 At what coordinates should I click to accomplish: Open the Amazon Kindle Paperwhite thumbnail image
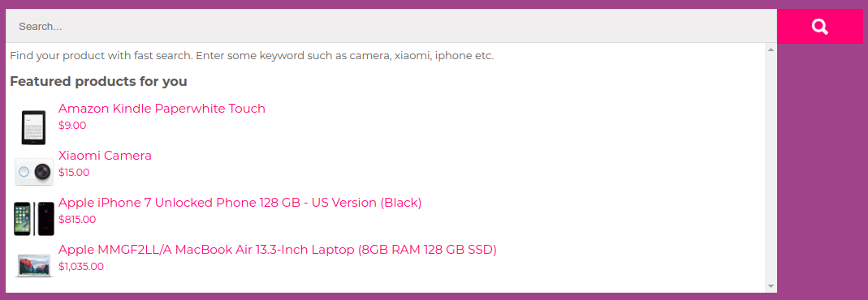tap(34, 127)
